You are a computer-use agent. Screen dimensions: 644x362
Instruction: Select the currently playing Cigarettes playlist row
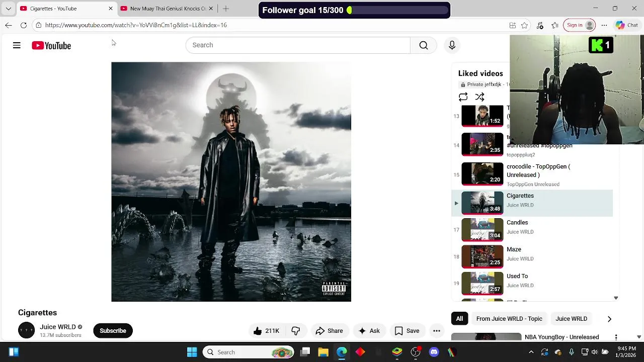tap(532, 203)
